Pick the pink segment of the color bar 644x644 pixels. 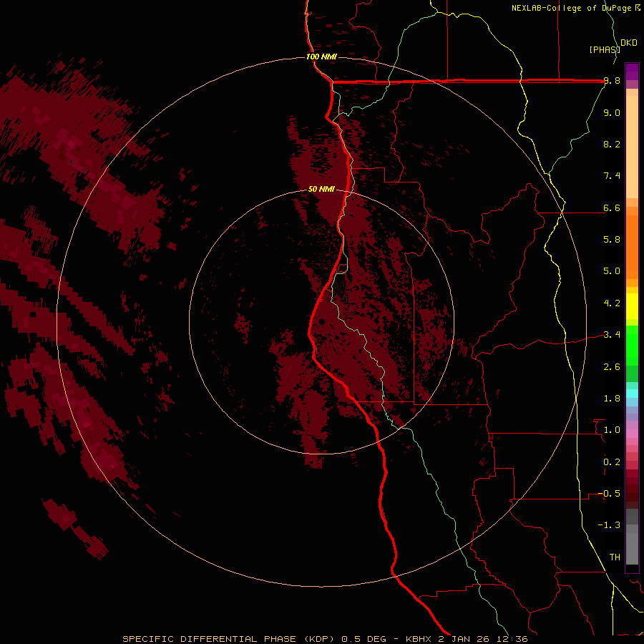[632, 433]
